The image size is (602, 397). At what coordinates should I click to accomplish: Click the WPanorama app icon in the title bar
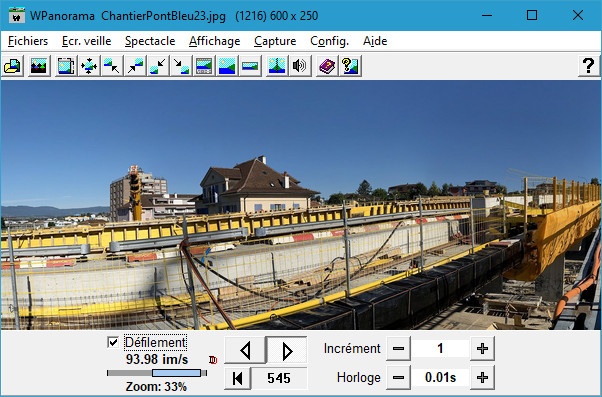(x=17, y=16)
